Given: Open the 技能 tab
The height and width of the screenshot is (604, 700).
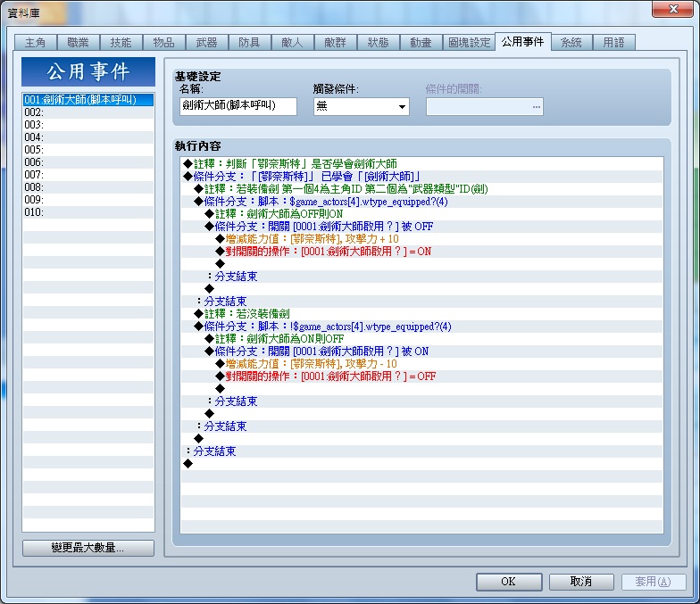Looking at the screenshot, I should click(121, 43).
